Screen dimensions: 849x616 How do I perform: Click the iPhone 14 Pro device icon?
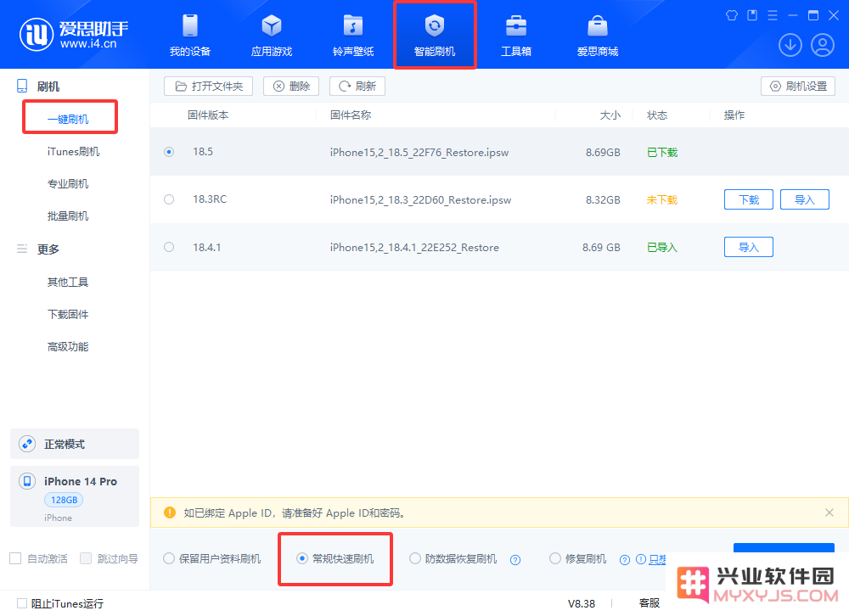pyautogui.click(x=27, y=481)
